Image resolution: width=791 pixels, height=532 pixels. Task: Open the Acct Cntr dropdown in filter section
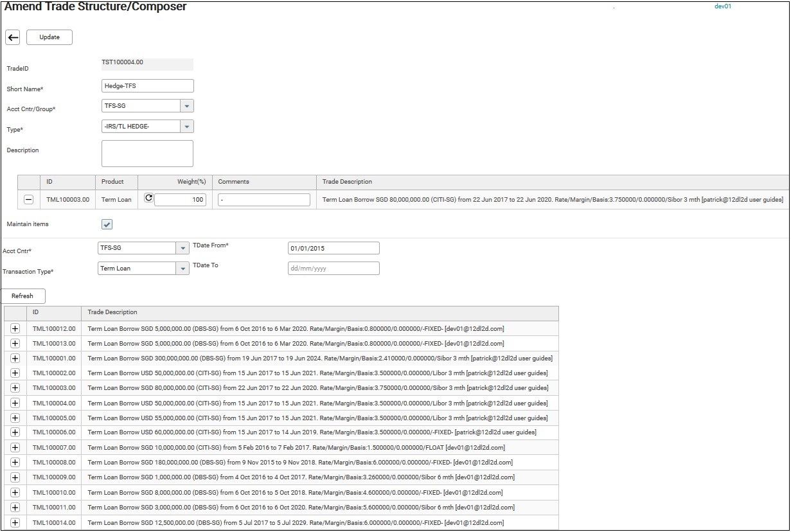pos(182,248)
